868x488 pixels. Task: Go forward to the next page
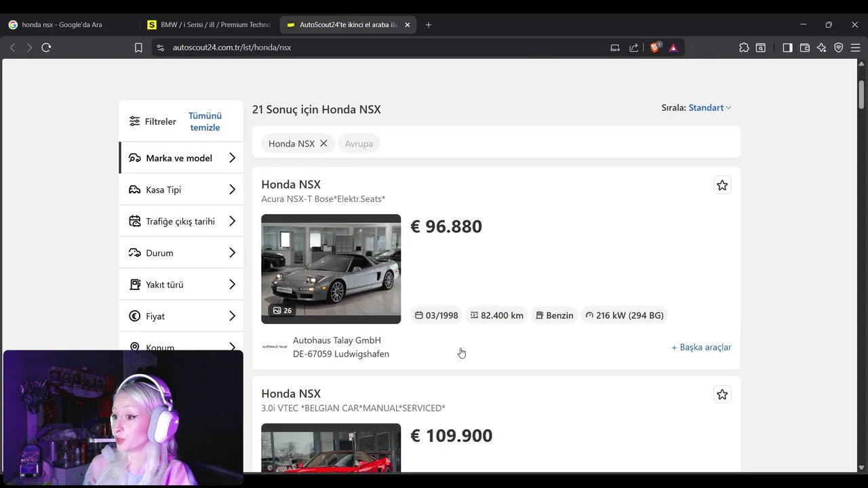29,47
